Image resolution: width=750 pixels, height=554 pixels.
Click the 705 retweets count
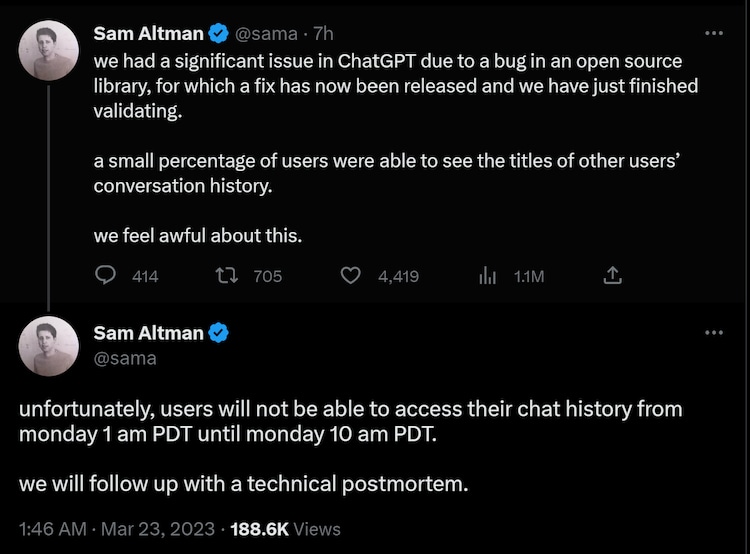click(x=267, y=276)
